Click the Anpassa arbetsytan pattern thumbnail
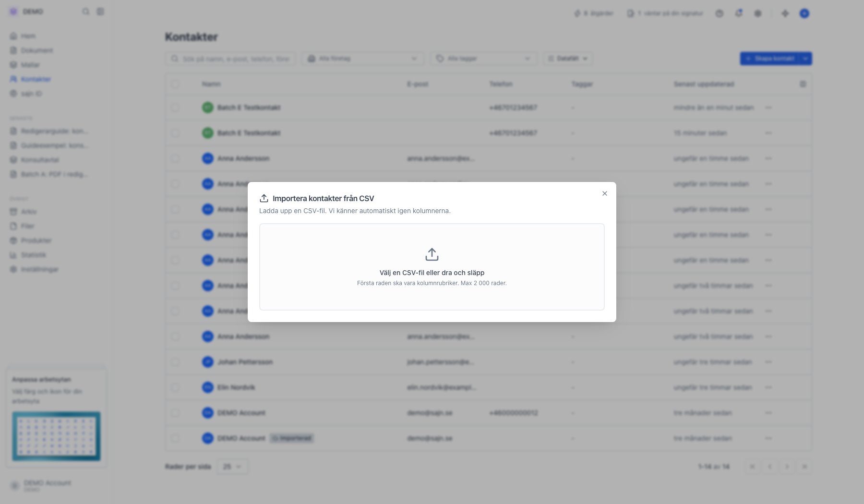The image size is (864, 504). coord(56,436)
